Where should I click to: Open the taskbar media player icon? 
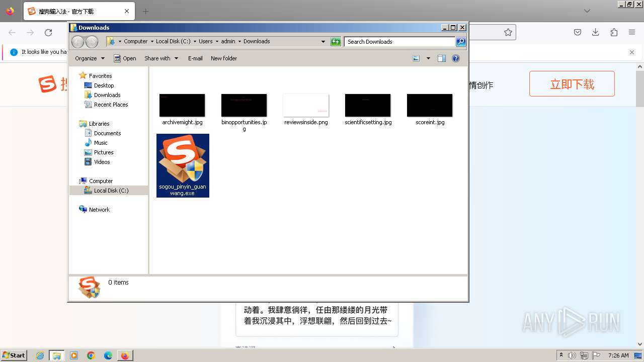coord(74,355)
